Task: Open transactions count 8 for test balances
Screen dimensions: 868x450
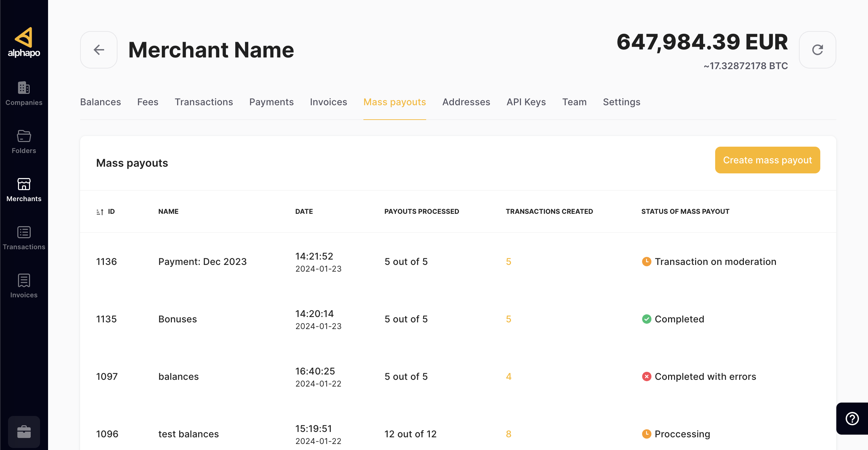Action: tap(508, 434)
